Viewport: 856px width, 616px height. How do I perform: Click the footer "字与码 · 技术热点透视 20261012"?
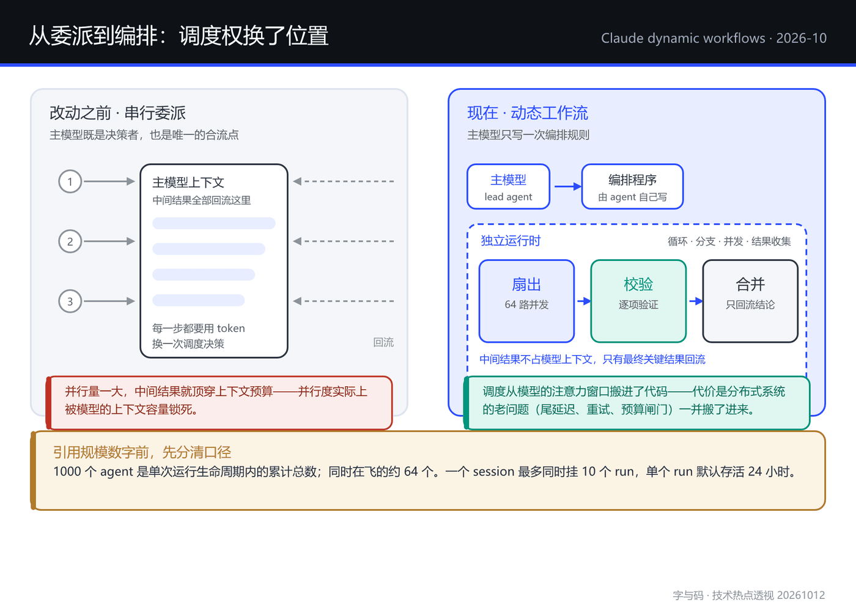pyautogui.click(x=749, y=595)
